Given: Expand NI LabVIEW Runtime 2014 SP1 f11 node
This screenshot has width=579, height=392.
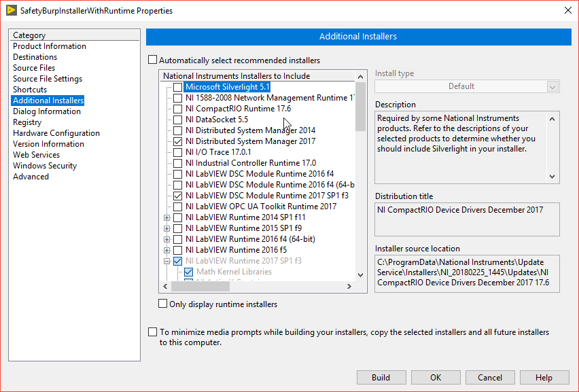Looking at the screenshot, I should point(167,218).
